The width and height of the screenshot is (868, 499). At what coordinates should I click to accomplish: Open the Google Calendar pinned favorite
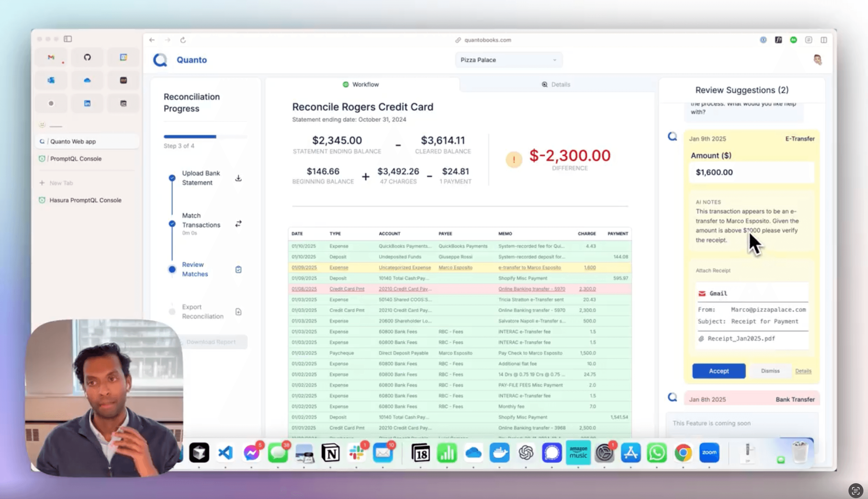tap(123, 57)
